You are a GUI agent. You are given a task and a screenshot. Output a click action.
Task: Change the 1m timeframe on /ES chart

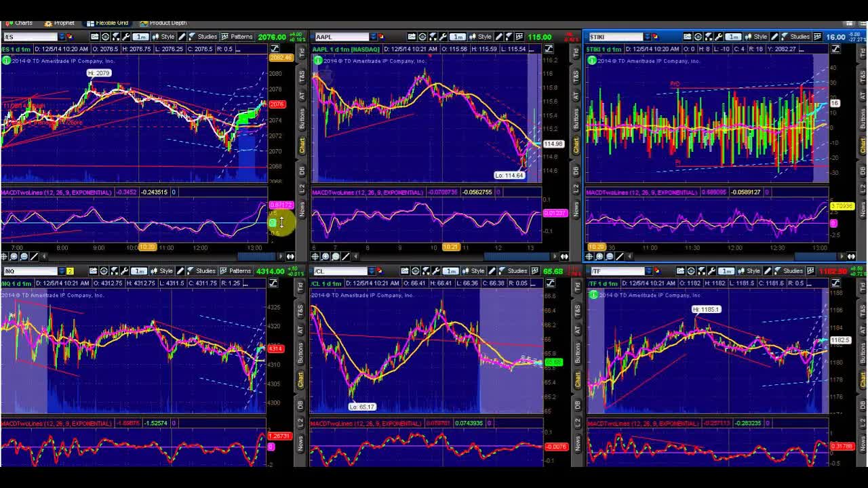pos(140,37)
